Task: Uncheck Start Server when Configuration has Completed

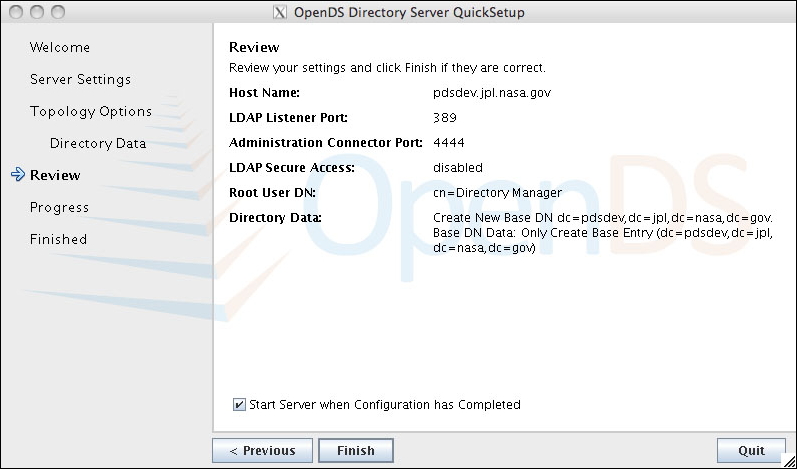Action: pos(238,404)
